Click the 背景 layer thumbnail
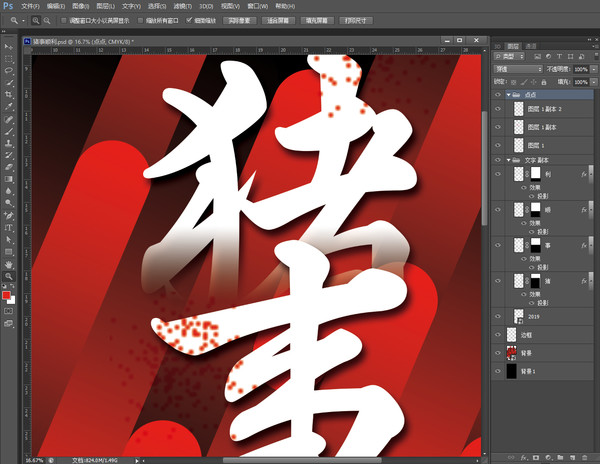This screenshot has height=464, width=600. 512,353
